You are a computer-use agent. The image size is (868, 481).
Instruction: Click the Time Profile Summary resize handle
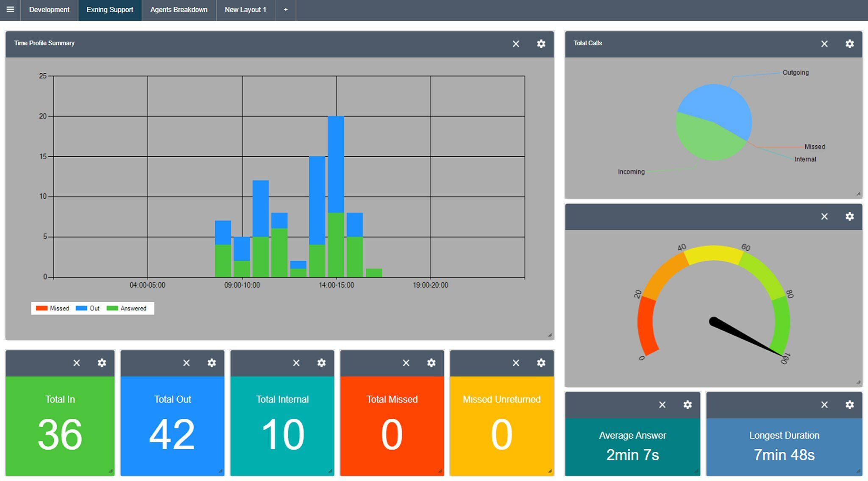[550, 335]
